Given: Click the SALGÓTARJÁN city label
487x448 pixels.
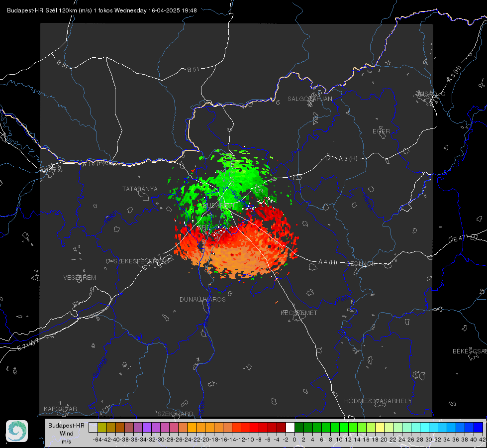Looking at the screenshot, I should [x=309, y=99].
